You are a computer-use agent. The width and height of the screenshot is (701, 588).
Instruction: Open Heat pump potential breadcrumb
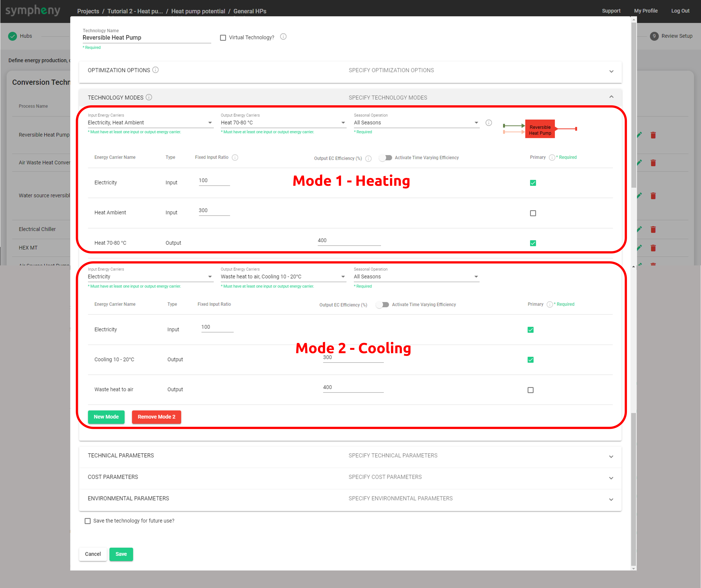198,11
